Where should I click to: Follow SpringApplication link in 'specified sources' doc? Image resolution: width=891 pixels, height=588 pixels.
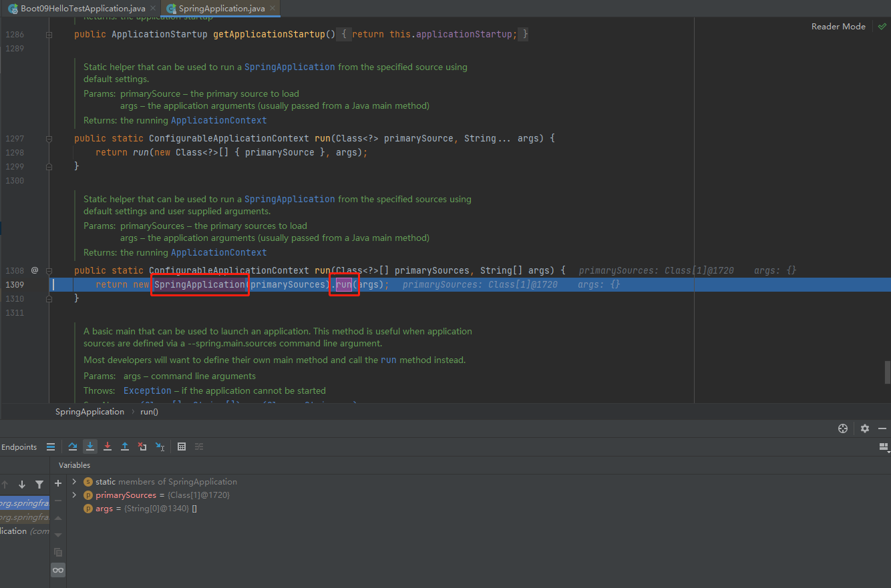pyautogui.click(x=290, y=200)
